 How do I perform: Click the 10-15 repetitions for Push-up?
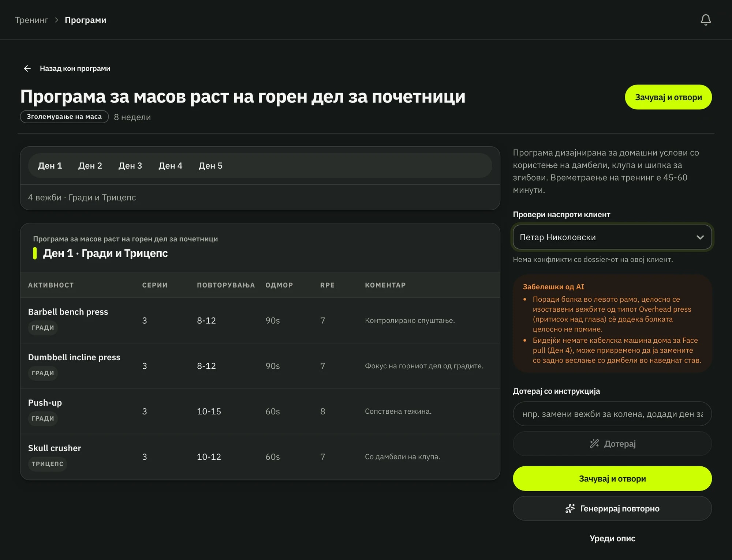tap(209, 411)
